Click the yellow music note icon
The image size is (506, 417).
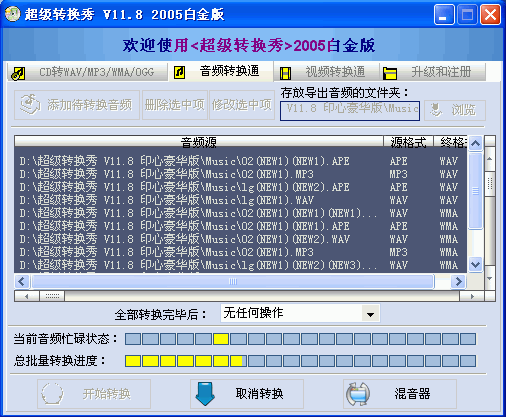pos(179,72)
